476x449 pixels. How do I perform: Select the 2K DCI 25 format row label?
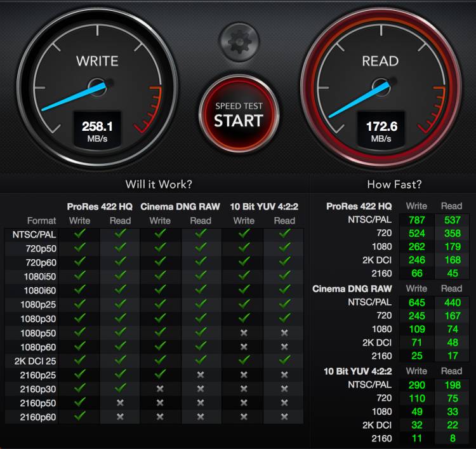[x=35, y=361]
